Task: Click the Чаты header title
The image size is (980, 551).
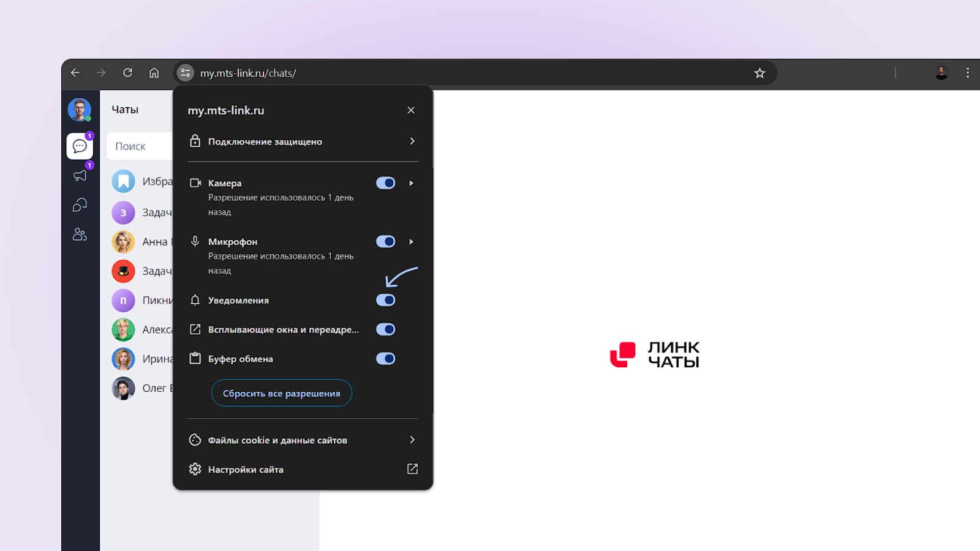Action: (125, 110)
